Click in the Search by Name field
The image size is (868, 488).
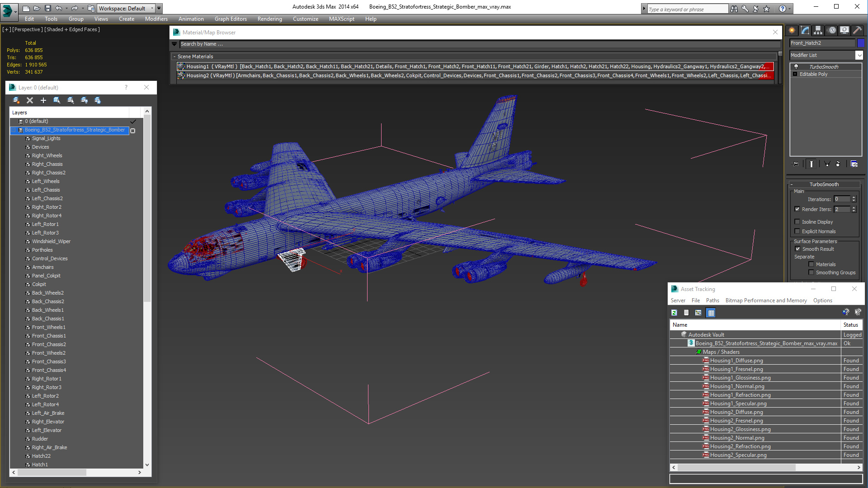point(480,44)
